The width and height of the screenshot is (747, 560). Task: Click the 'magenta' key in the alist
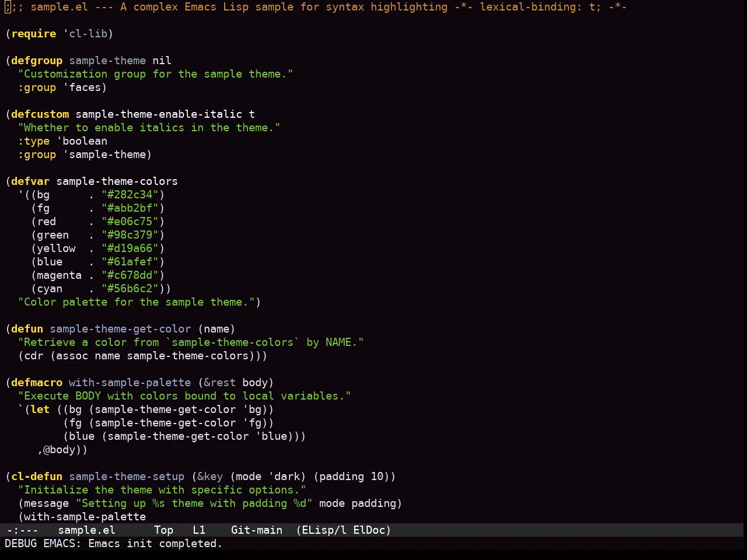pos(60,275)
